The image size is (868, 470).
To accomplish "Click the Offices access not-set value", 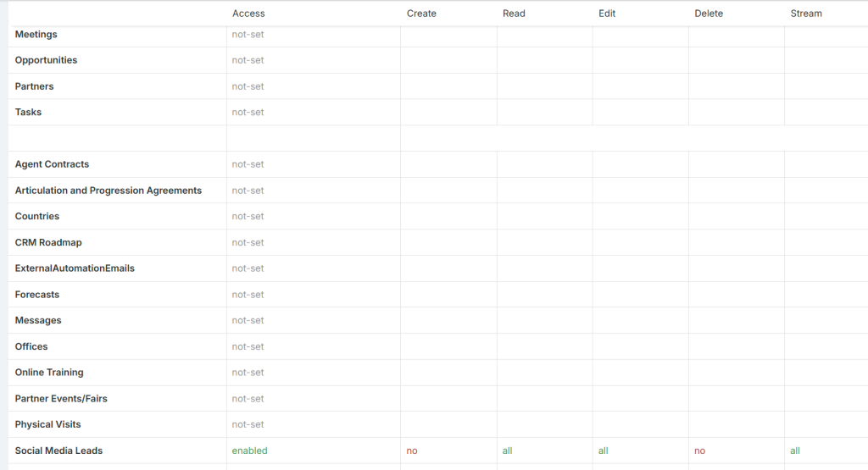I will [248, 346].
